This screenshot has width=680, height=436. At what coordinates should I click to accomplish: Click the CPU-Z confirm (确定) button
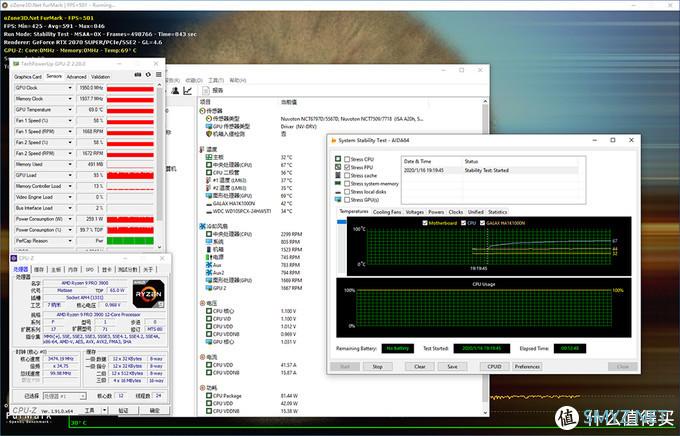155,410
